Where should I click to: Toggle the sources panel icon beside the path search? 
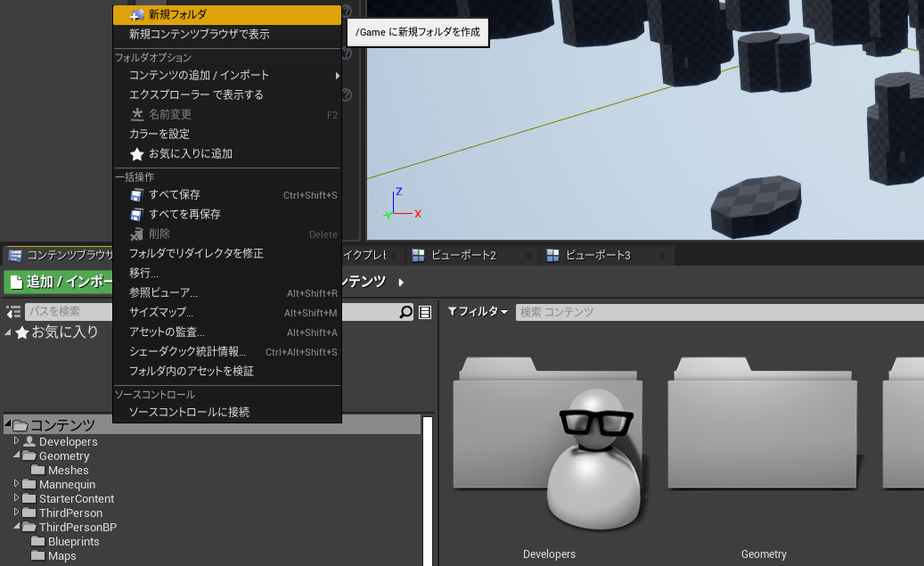(13, 312)
